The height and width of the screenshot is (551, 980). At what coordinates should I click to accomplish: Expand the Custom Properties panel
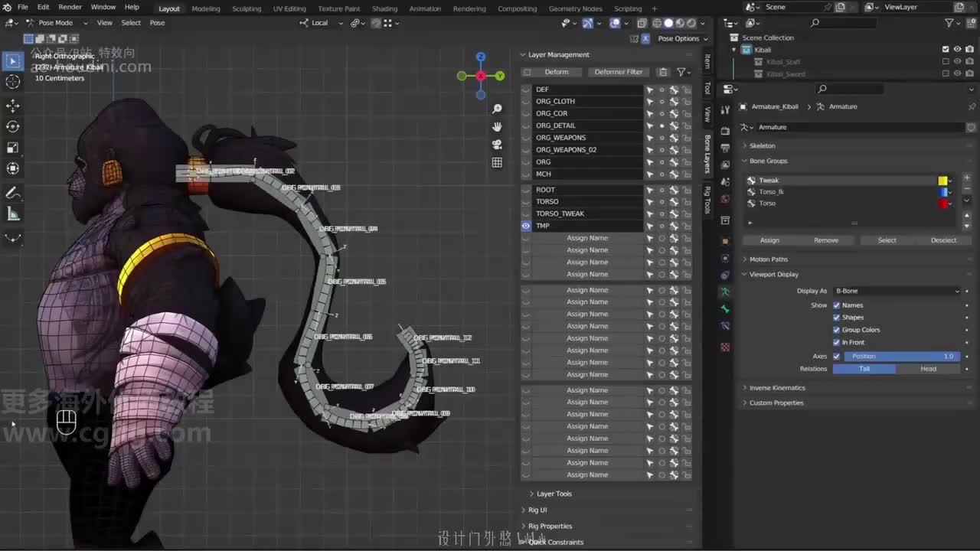tap(776, 403)
